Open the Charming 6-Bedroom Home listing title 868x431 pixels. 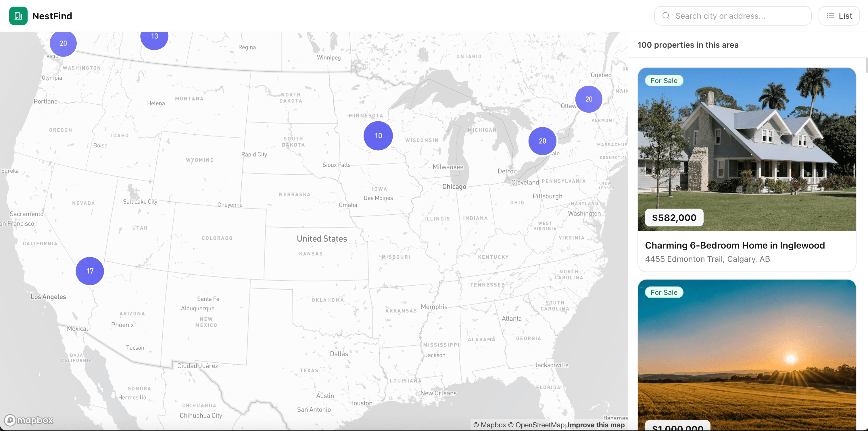point(735,245)
